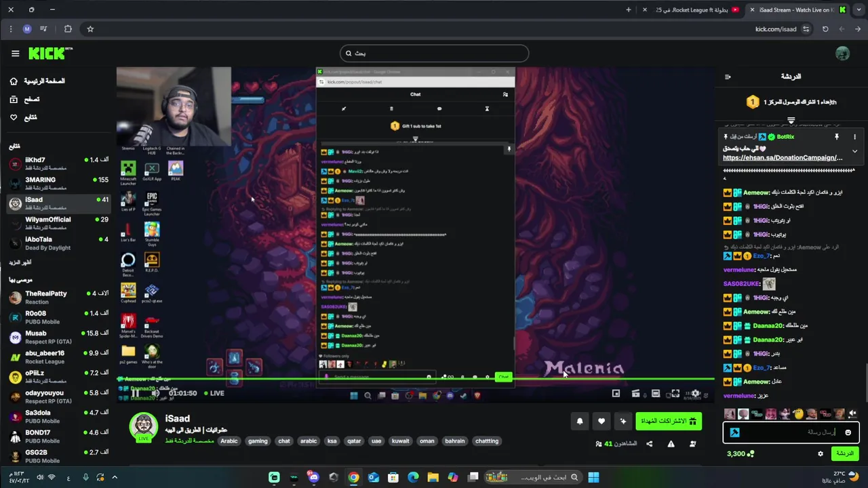This screenshot has width=868, height=488.
Task: Open ehsan.sa DonationCampaign link
Action: point(783,158)
